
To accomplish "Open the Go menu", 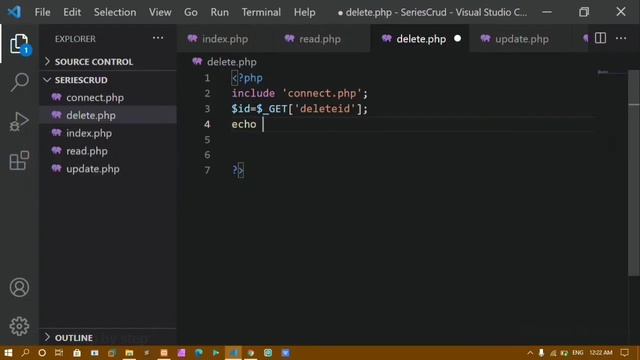I will coord(191,12).
